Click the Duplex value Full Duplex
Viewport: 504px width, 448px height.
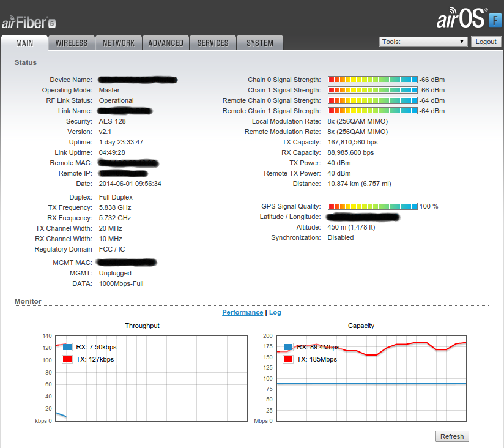click(116, 197)
